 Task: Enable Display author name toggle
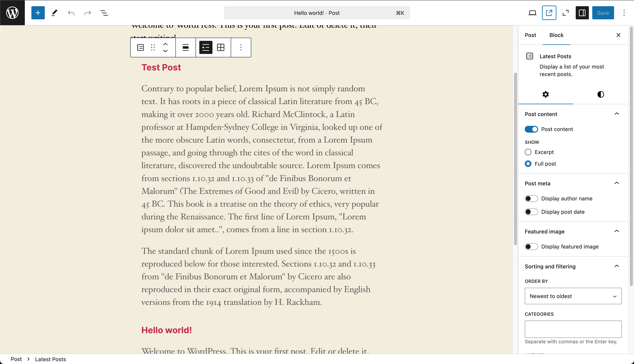[x=531, y=199]
